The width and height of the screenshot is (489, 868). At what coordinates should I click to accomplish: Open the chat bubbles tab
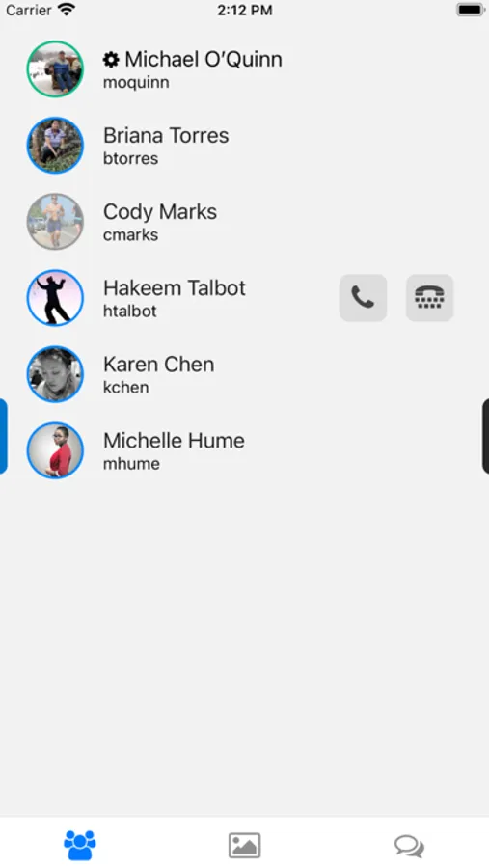tap(409, 846)
